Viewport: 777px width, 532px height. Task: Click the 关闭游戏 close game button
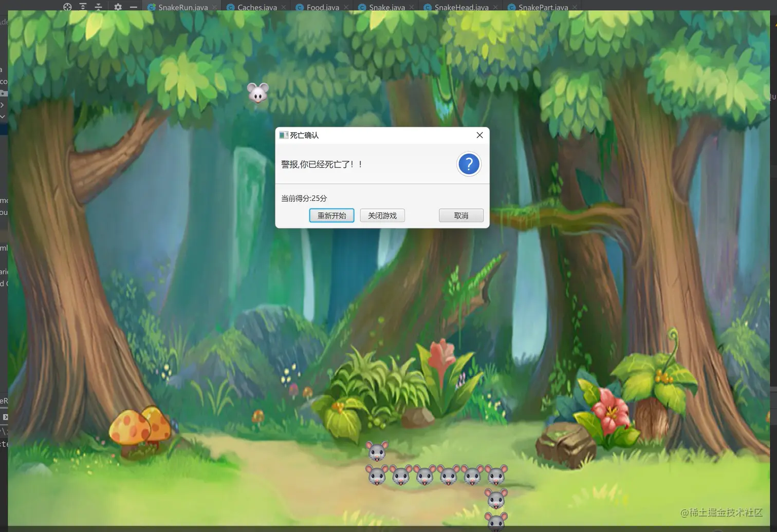point(382,216)
